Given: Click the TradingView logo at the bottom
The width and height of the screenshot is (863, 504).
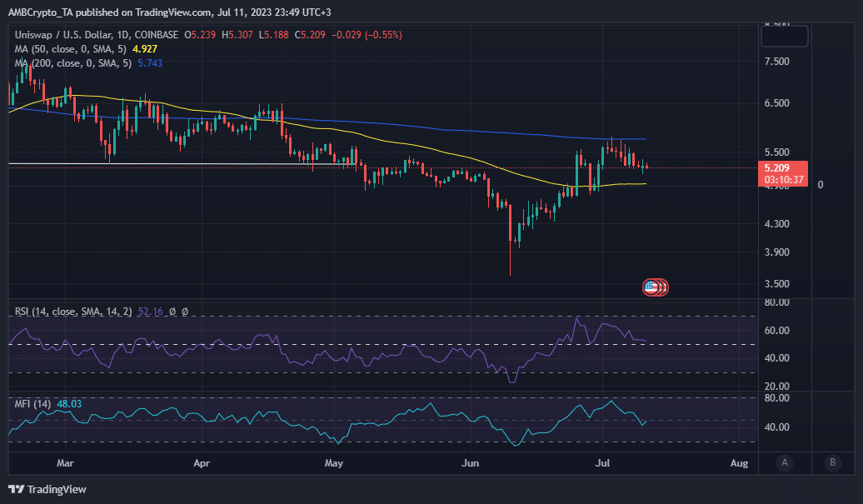Looking at the screenshot, I should [x=47, y=489].
